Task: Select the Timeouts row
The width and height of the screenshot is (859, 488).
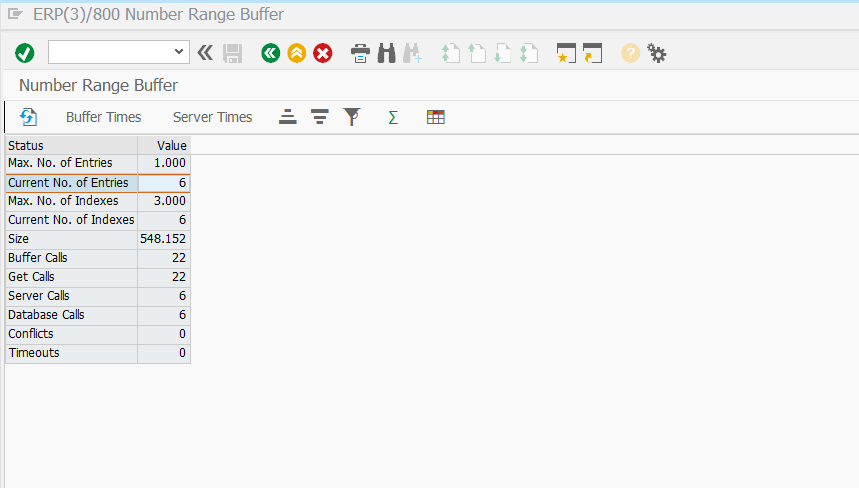Action: point(98,353)
